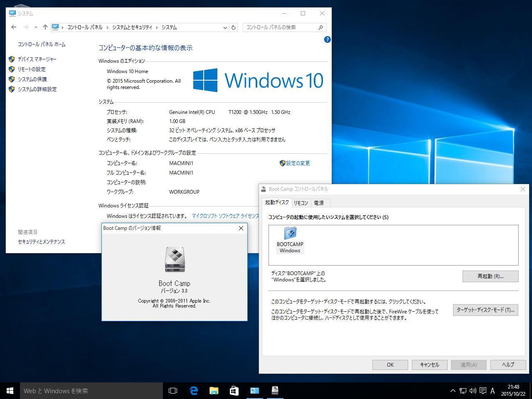Click the "コンピューターの基本的な情報の表示" heading
The width and height of the screenshot is (532, 399).
(145, 48)
